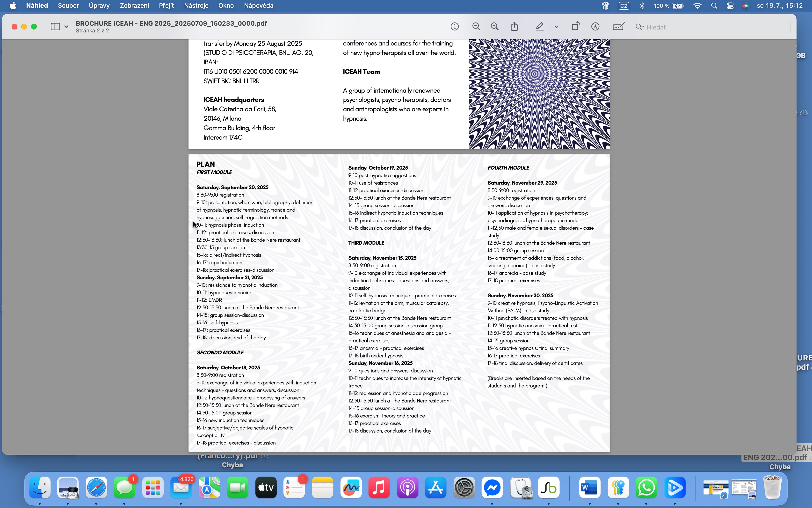Open Preview from the Dock

tap(68, 487)
